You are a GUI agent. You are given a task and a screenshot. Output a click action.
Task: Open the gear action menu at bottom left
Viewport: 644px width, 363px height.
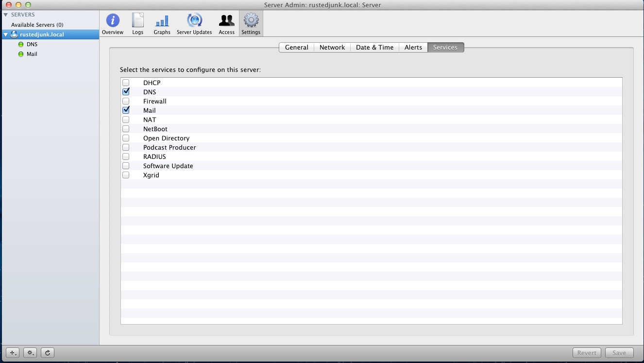pyautogui.click(x=31, y=353)
